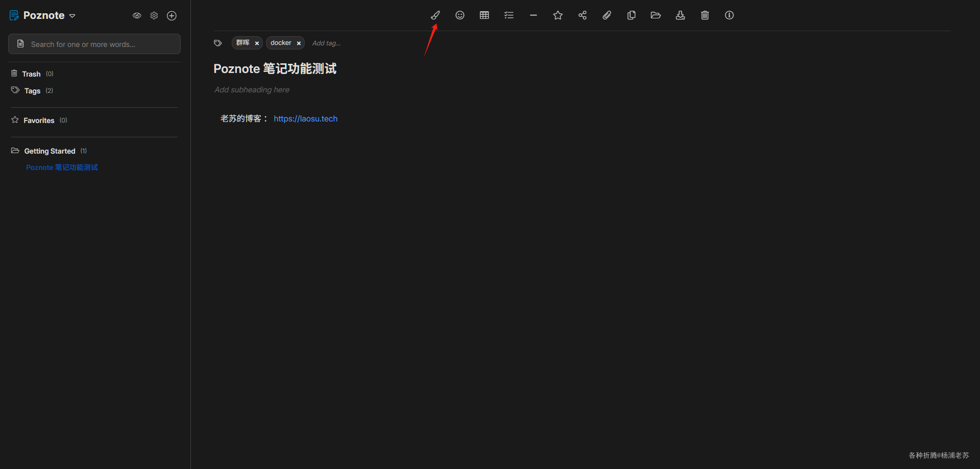Mark note as favorite with star icon

[558, 15]
